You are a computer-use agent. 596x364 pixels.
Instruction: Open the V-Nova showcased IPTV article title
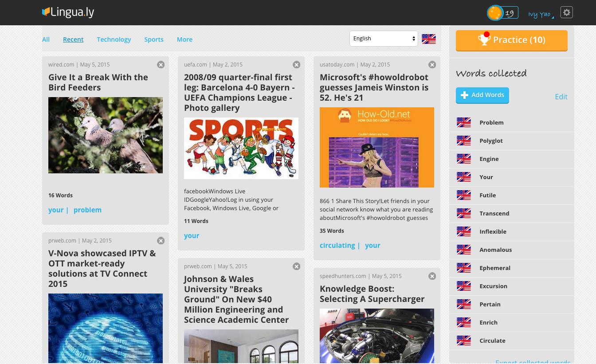pyautogui.click(x=102, y=268)
